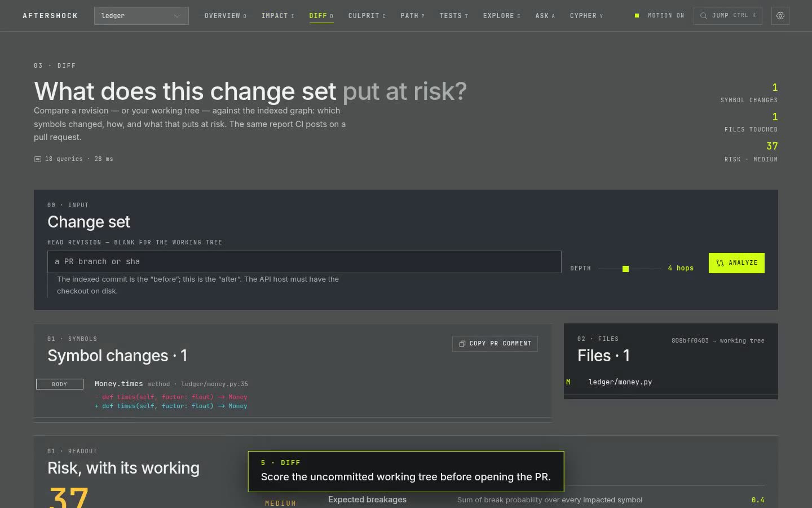This screenshot has width=812, height=508.
Task: Toggle the Motion On indicator
Action: click(x=659, y=16)
